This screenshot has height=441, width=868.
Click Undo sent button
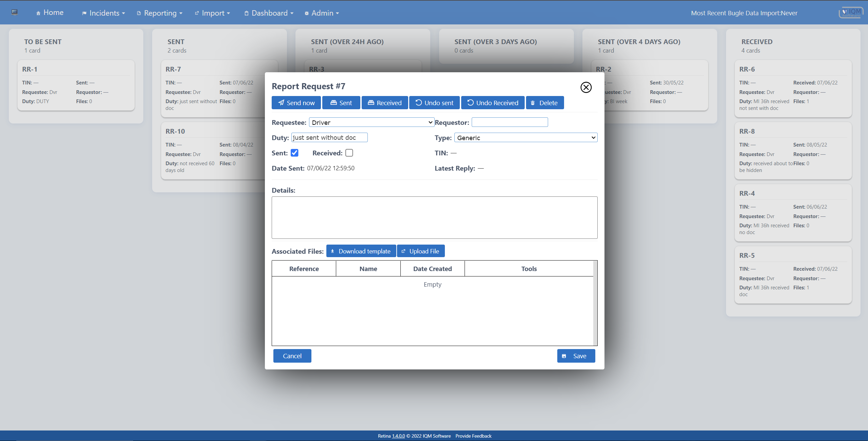434,103
